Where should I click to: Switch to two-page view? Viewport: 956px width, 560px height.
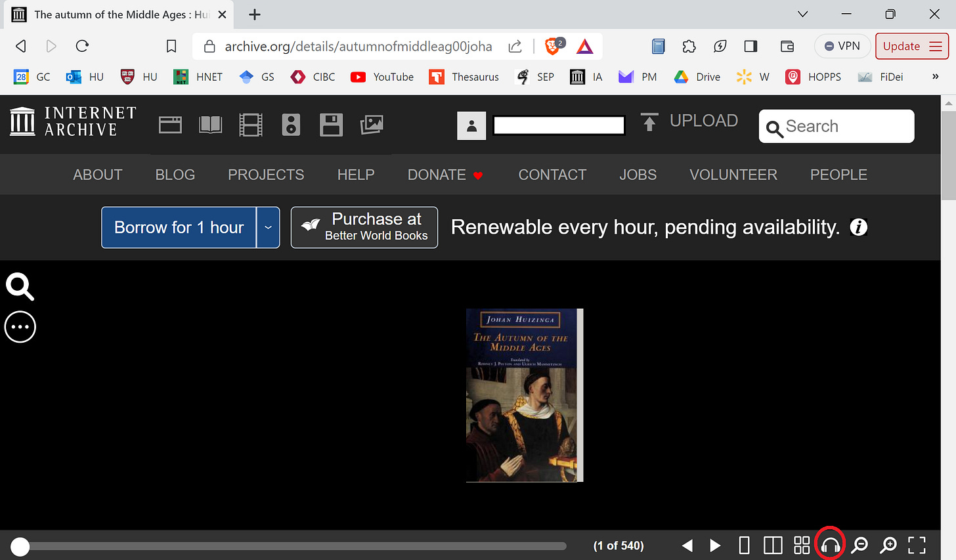(x=773, y=545)
